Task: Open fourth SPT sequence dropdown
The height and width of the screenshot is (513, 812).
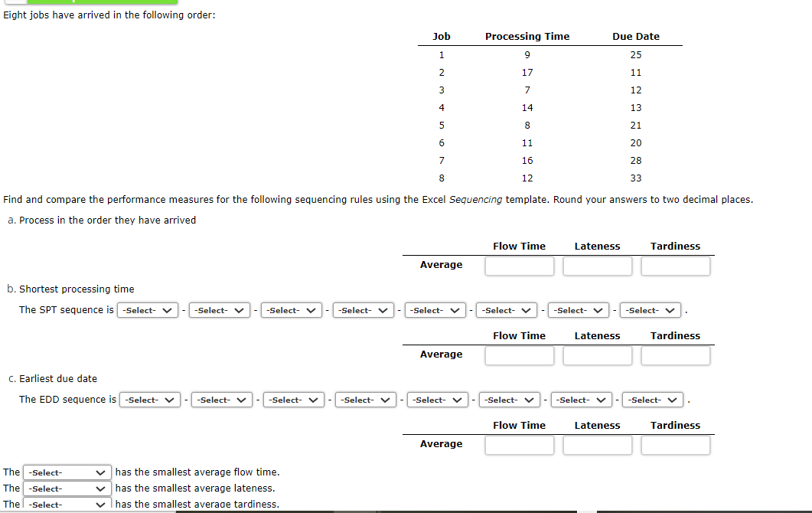Action: click(363, 310)
